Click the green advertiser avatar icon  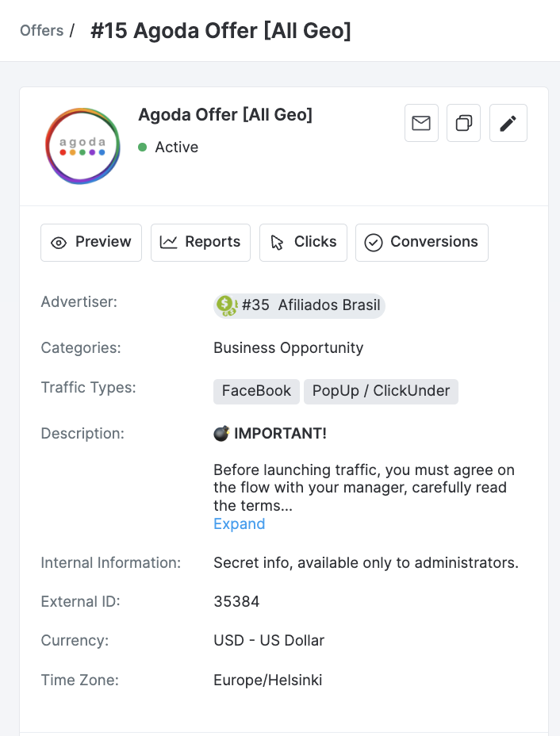coord(226,305)
